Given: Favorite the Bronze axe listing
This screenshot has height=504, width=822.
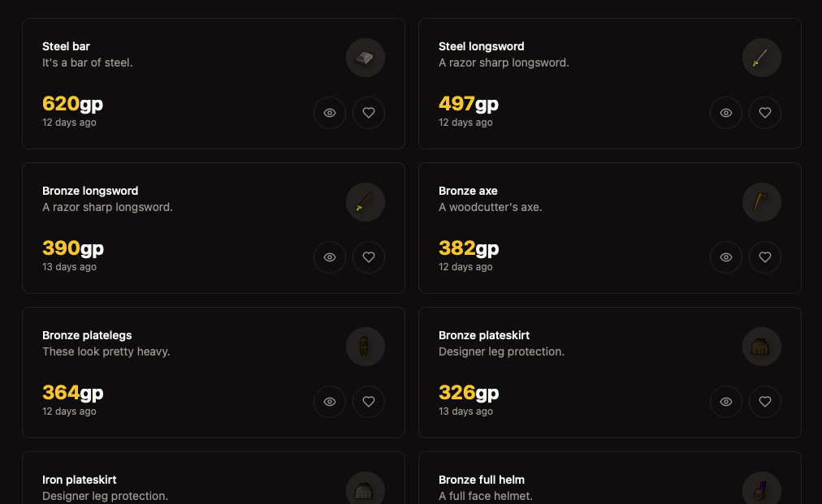Looking at the screenshot, I should (764, 257).
